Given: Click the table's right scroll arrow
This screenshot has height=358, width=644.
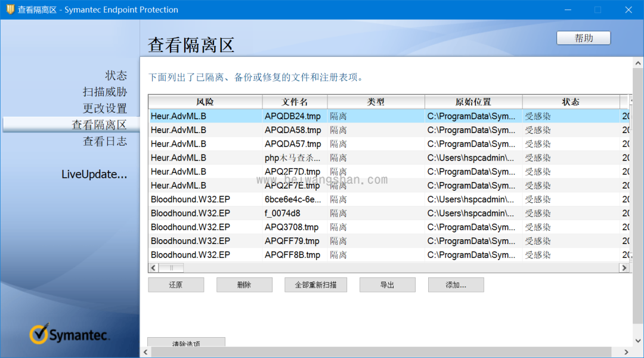Looking at the screenshot, I should click(x=624, y=268).
